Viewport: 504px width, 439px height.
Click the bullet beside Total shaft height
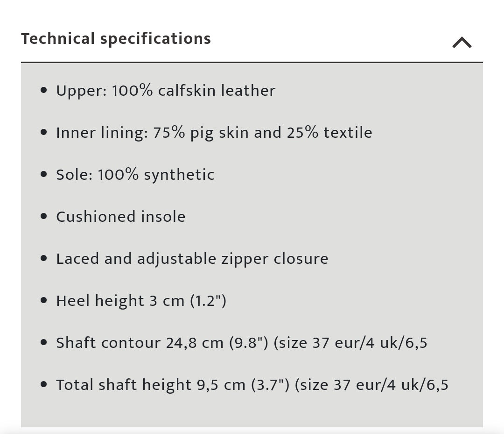pos(44,384)
